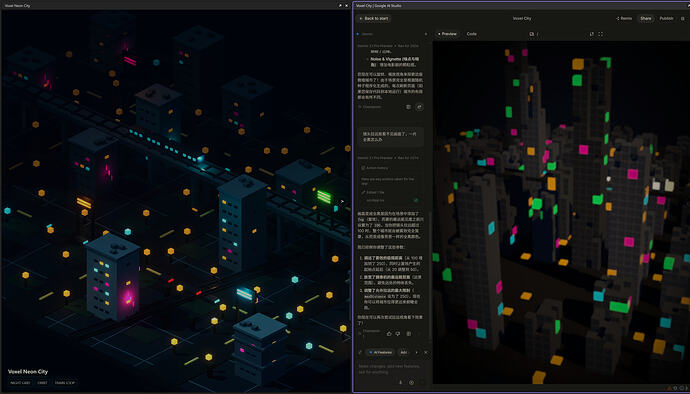
Task: Click the first button under Voxel Neon City
Action: (20, 383)
